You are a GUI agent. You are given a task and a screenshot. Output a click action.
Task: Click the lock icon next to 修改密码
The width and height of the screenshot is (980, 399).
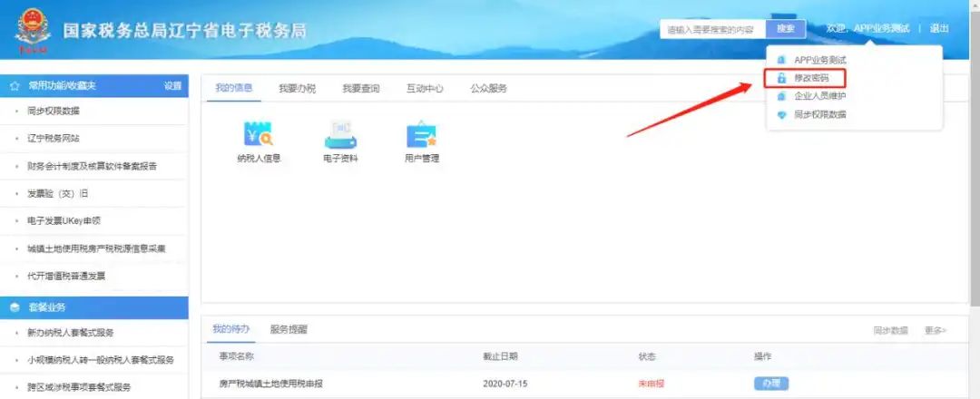point(781,79)
